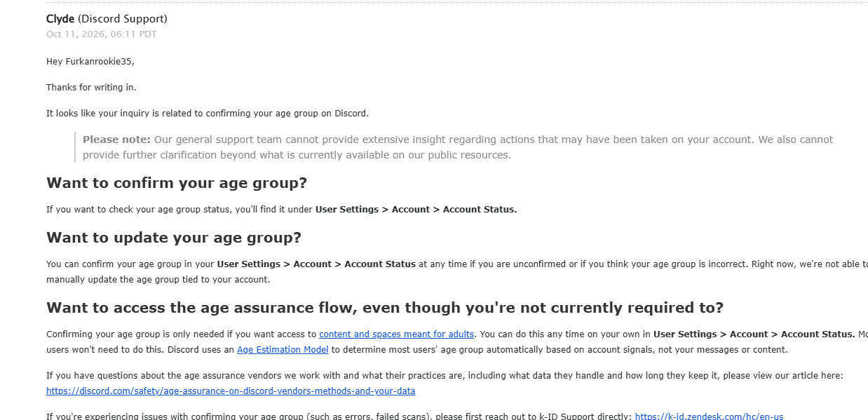Screen dimensions: 868x420
Task: Click the bold "Please note:" text
Action: [116, 140]
